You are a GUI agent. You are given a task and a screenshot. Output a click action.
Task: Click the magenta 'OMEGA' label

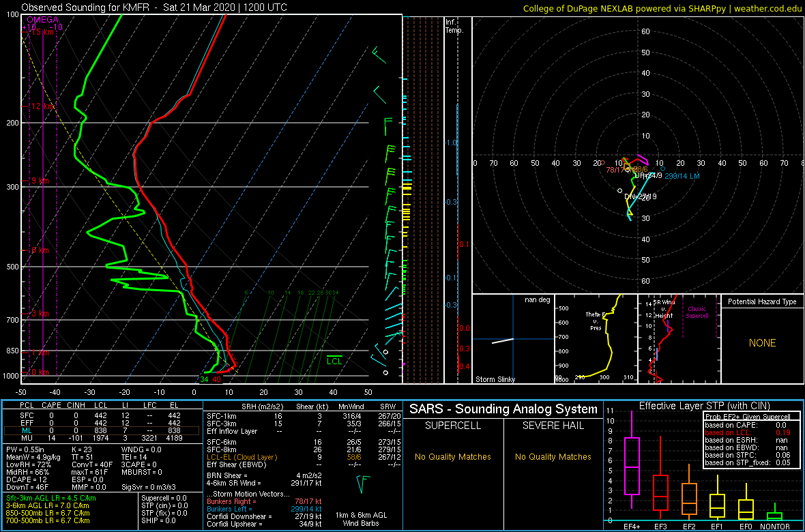click(42, 20)
